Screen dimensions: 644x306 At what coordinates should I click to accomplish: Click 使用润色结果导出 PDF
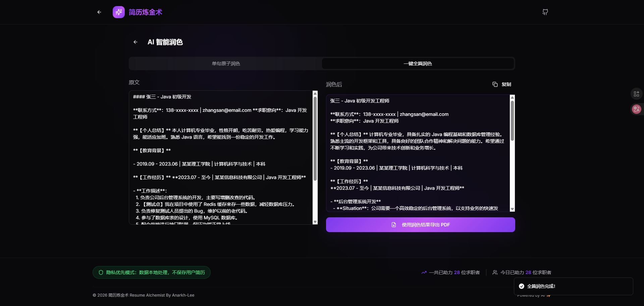(420, 225)
